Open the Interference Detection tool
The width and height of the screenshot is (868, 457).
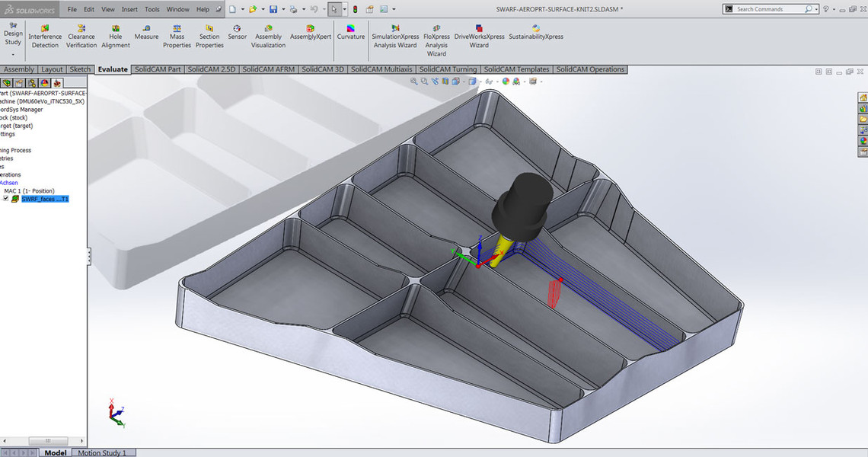click(x=45, y=37)
